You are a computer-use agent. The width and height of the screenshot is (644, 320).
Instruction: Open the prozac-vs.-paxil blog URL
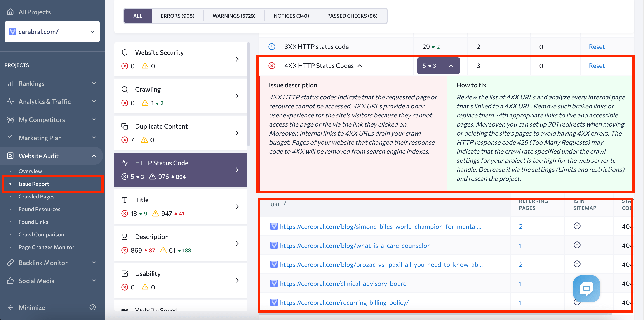(x=381, y=264)
